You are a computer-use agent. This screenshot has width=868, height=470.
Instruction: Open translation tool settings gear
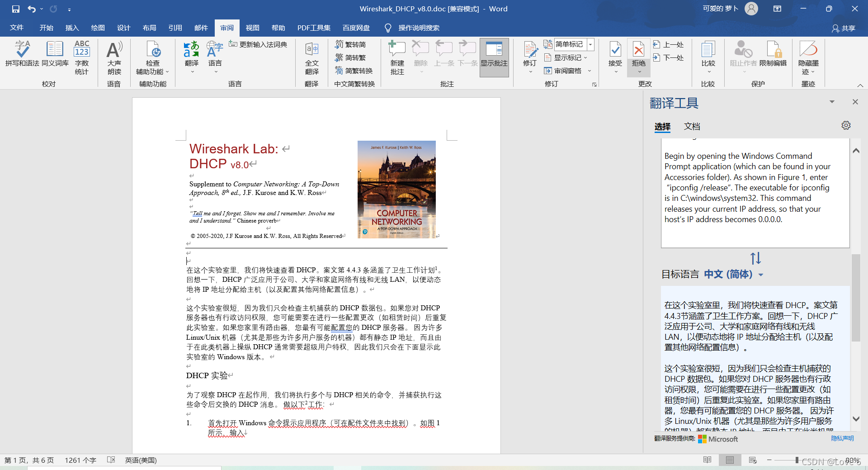[846, 125]
